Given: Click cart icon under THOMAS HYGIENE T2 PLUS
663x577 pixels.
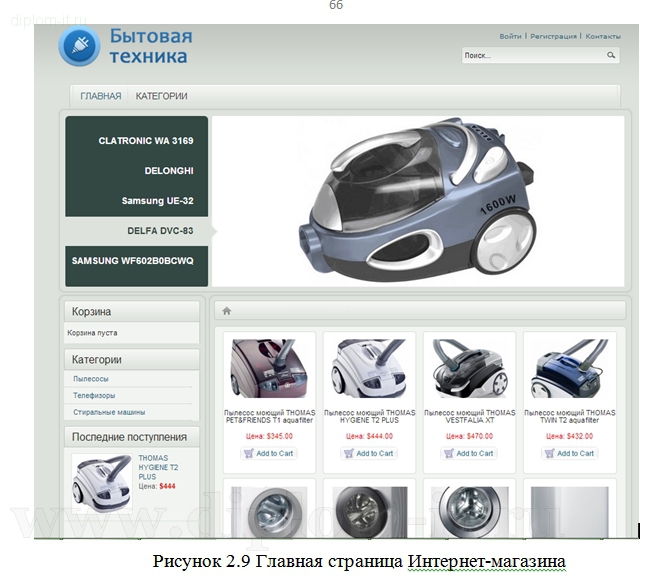Looking at the screenshot, I should pos(349,453).
